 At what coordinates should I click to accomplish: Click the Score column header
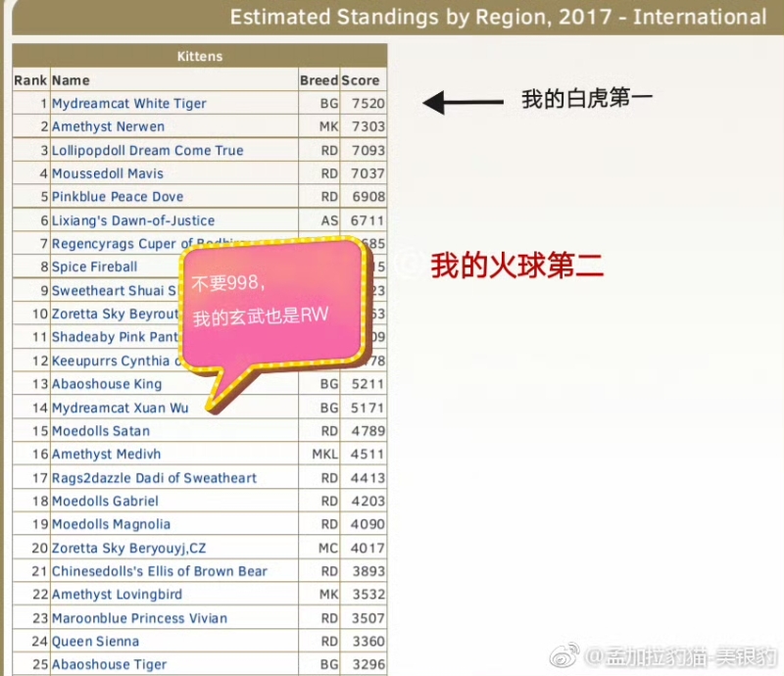[x=360, y=80]
